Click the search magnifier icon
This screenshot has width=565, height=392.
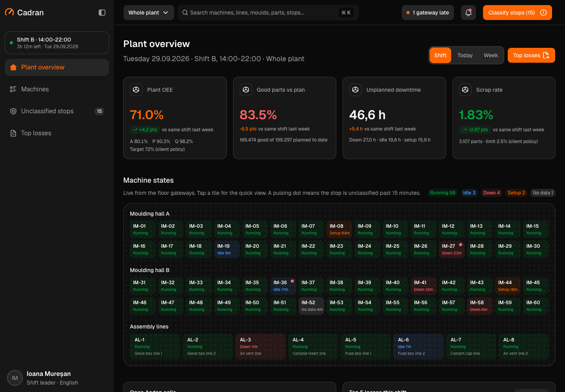pyautogui.click(x=185, y=13)
